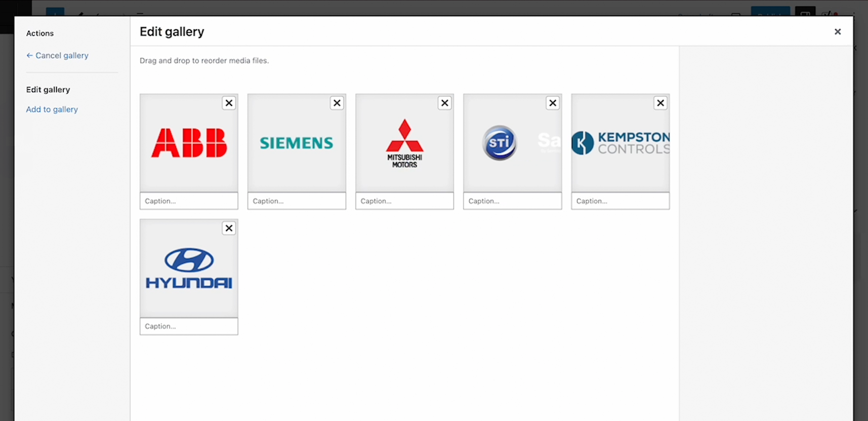Remove the Mitsubishi Motors image from gallery
This screenshot has height=421, width=868.
pyautogui.click(x=444, y=103)
